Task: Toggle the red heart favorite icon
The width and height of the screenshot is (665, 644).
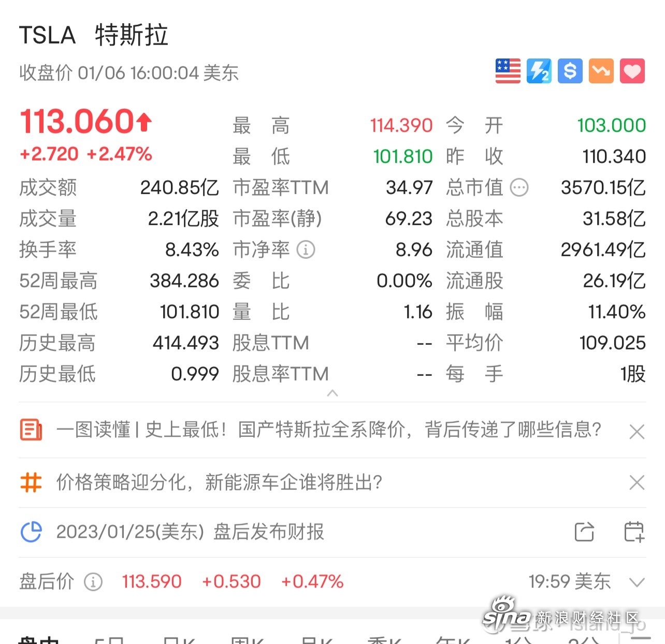Action: [x=632, y=71]
